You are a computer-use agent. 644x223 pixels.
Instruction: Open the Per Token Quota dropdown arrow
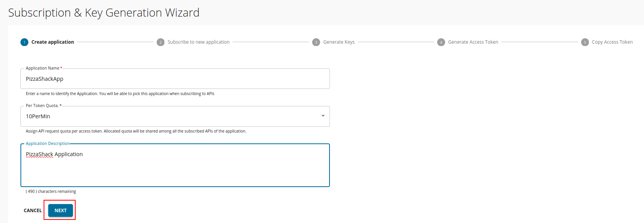[x=323, y=116]
